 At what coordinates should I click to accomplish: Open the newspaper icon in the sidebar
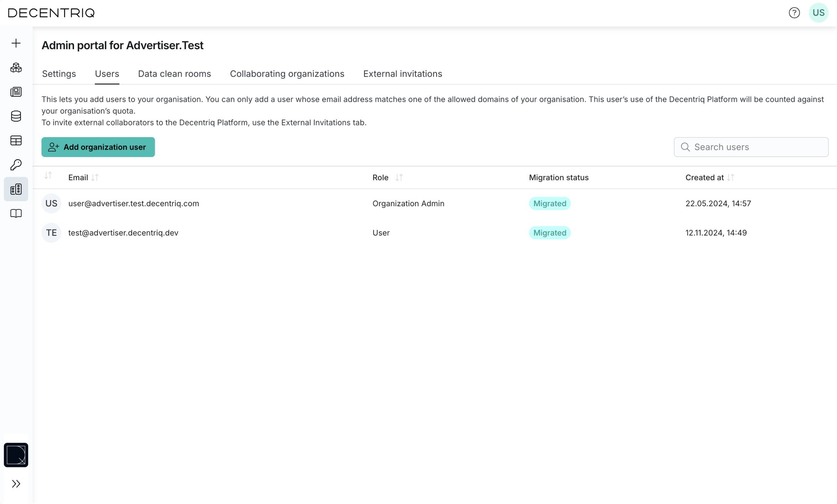tap(16, 92)
